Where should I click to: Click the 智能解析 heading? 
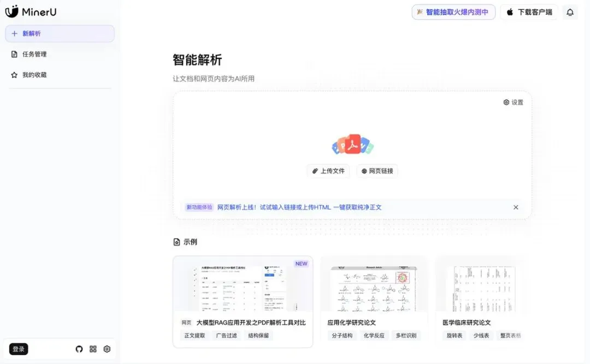pos(197,60)
